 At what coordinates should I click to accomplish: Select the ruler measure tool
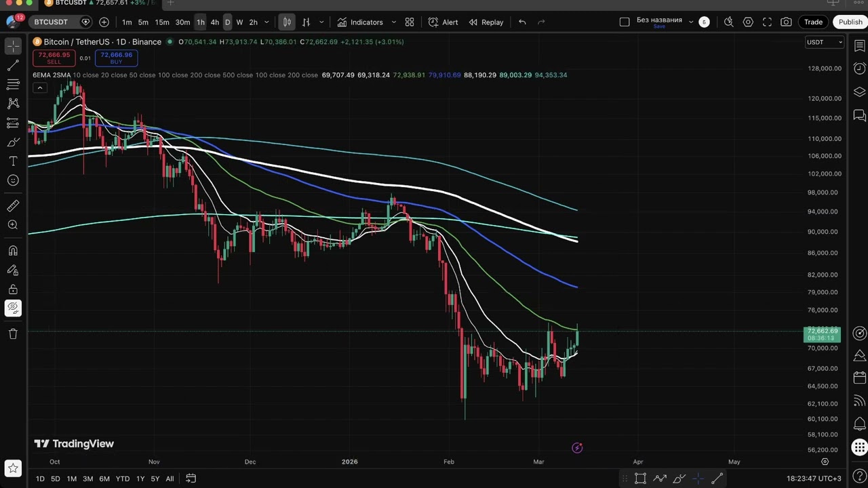[13, 206]
